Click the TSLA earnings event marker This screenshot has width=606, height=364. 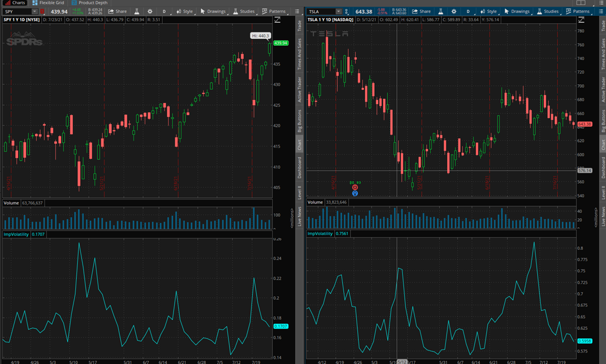click(x=355, y=188)
